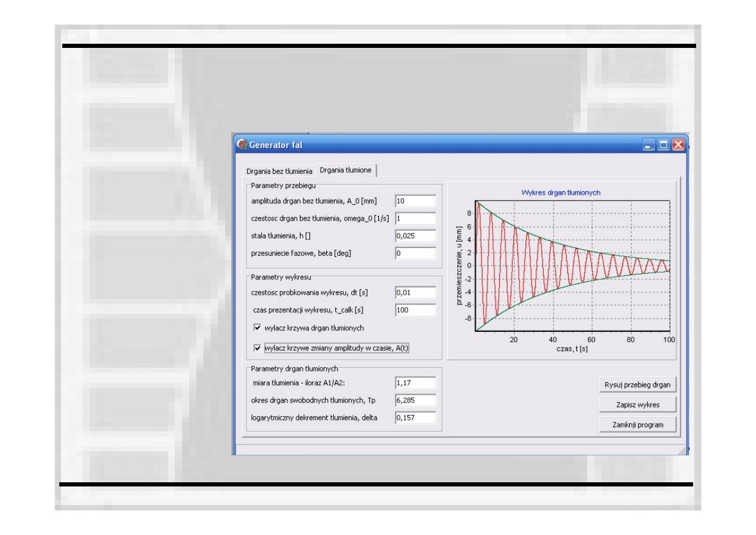Minimize the Generator fal window
This screenshot has width=756, height=535.
[x=649, y=145]
